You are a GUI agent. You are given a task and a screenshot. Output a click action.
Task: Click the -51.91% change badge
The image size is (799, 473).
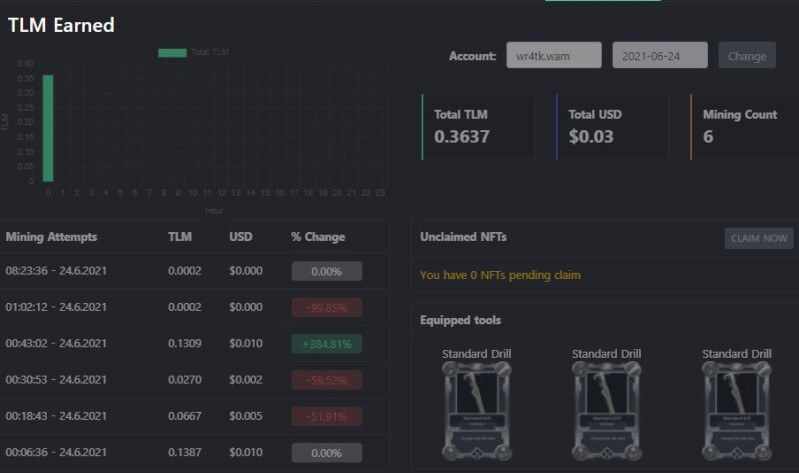(x=327, y=416)
